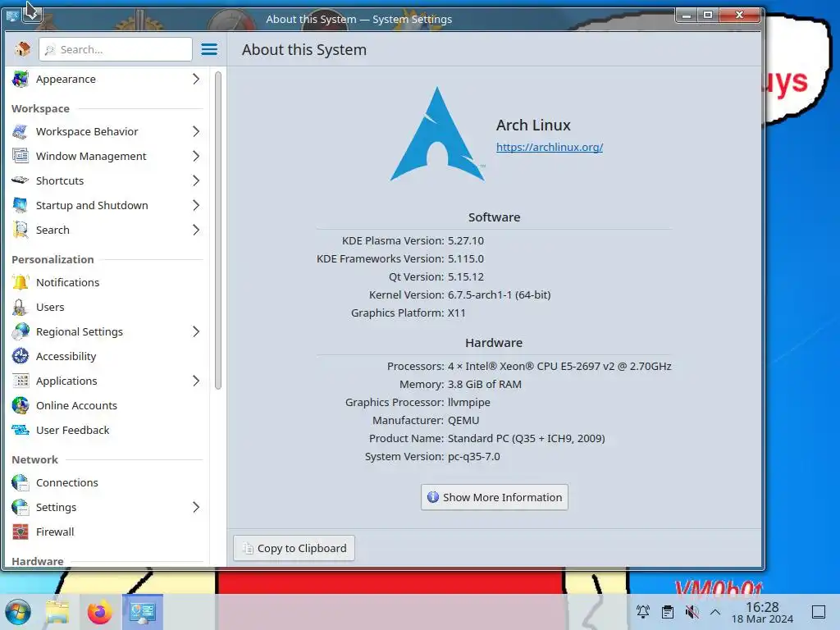Click the sidebar vertical scrollbar
840x630 pixels.
coord(218,231)
